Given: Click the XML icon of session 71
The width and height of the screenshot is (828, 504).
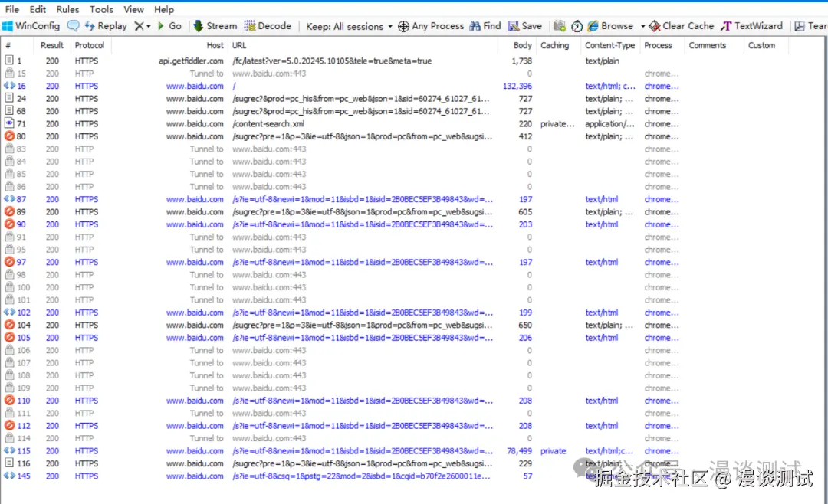Looking at the screenshot, I should [x=9, y=123].
